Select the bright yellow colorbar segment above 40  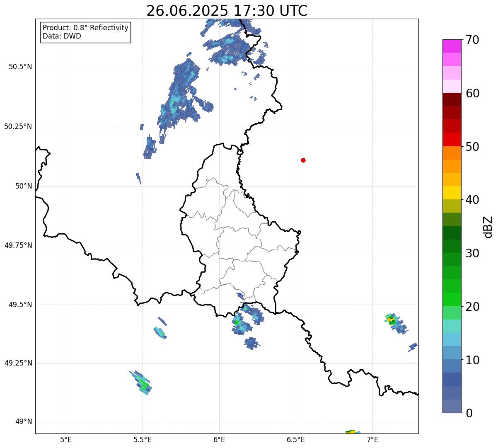coord(452,193)
